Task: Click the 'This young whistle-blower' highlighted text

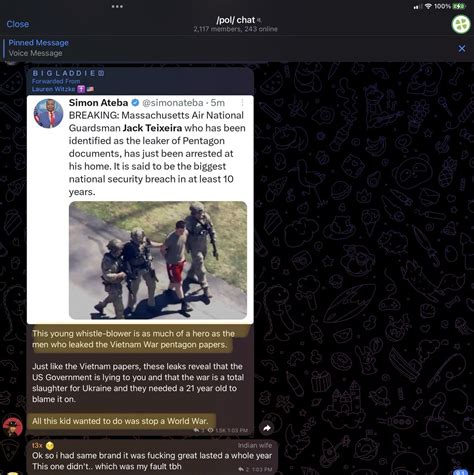Action: (x=133, y=339)
